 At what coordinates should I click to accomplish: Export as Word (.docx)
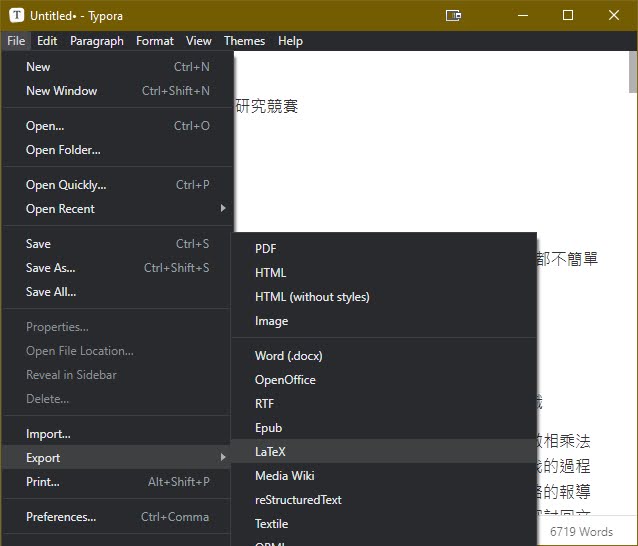point(384,356)
